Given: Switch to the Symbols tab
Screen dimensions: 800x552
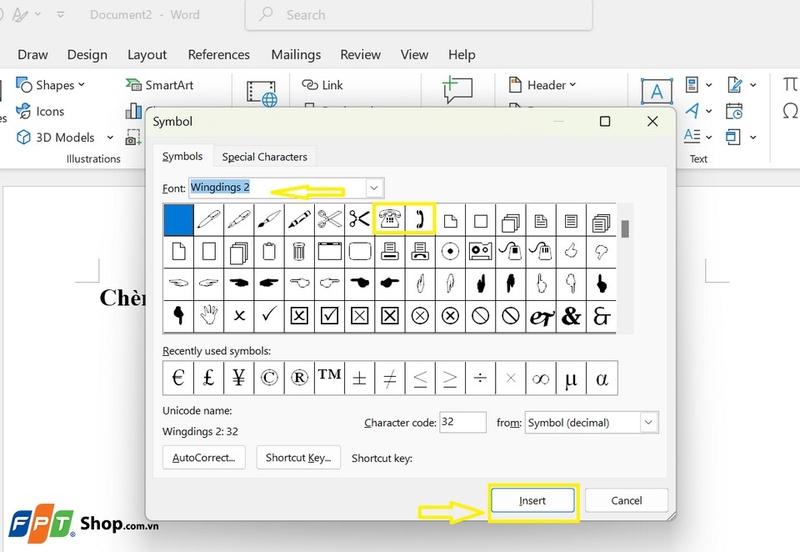Looking at the screenshot, I should point(182,156).
